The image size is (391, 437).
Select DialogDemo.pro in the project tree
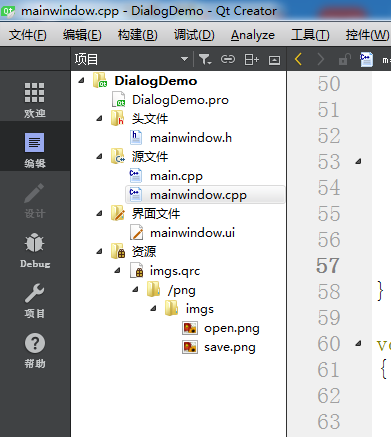[x=180, y=100]
